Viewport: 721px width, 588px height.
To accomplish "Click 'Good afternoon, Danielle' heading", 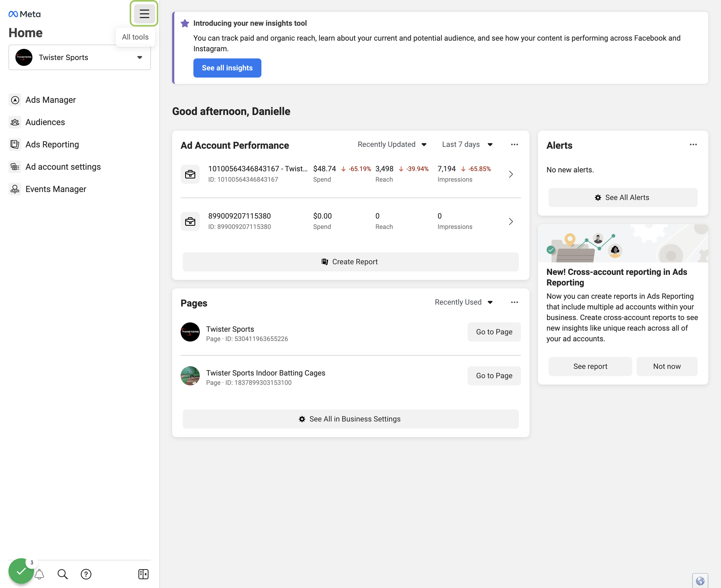I will (231, 111).
